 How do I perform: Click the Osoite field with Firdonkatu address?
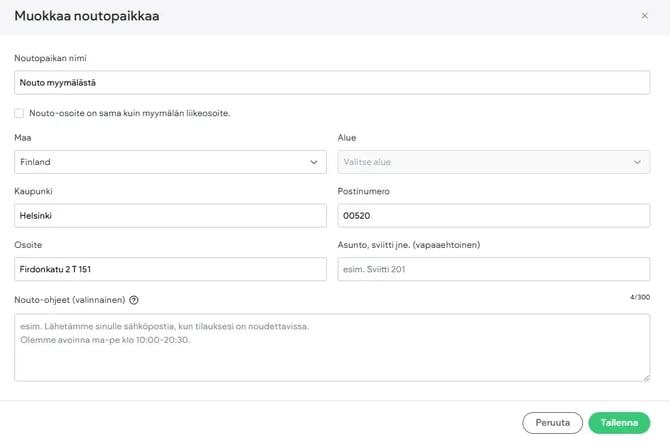pyautogui.click(x=170, y=269)
